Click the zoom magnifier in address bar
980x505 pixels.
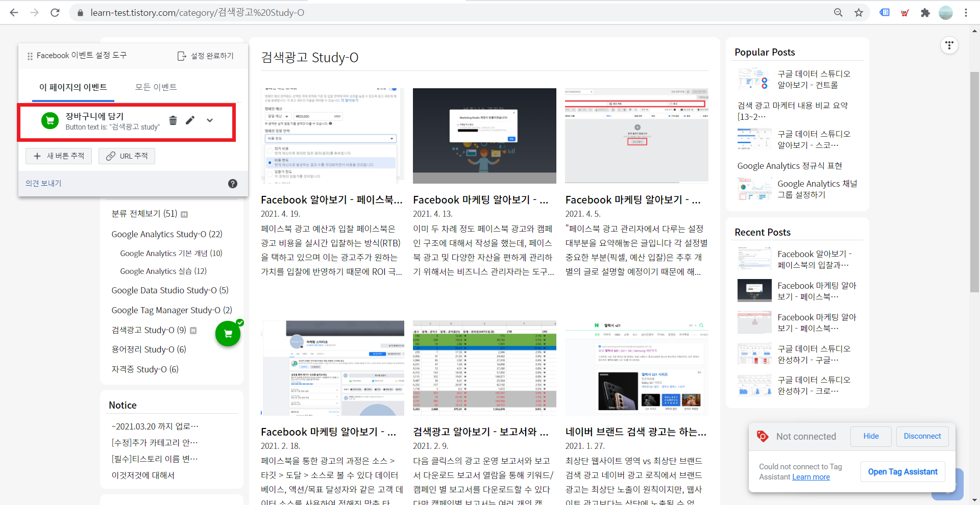838,13
